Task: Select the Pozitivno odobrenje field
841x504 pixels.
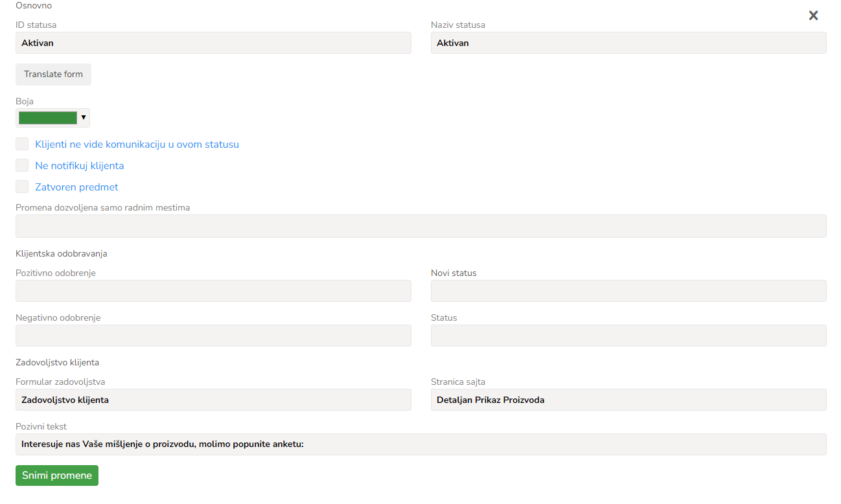Action: coord(213,291)
